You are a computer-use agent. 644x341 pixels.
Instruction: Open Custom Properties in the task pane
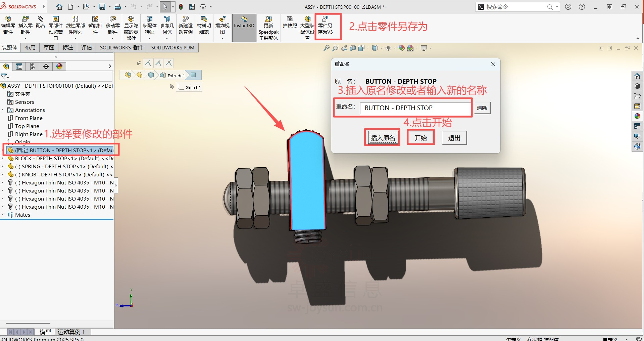(637, 126)
